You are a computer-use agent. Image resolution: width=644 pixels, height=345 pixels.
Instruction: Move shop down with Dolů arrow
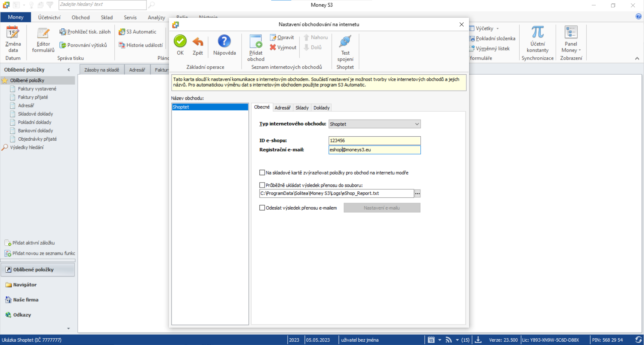click(x=312, y=48)
